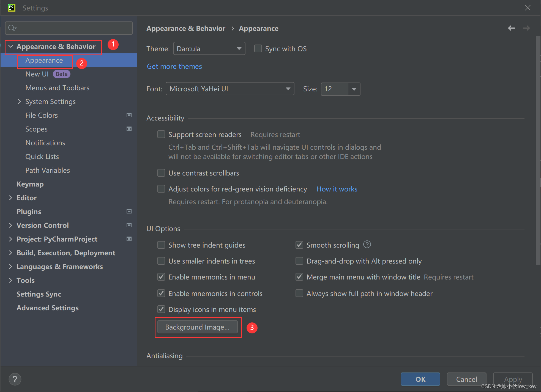Viewport: 541px width, 392px height.
Task: Click the Plugins panel icon
Action: pyautogui.click(x=129, y=212)
